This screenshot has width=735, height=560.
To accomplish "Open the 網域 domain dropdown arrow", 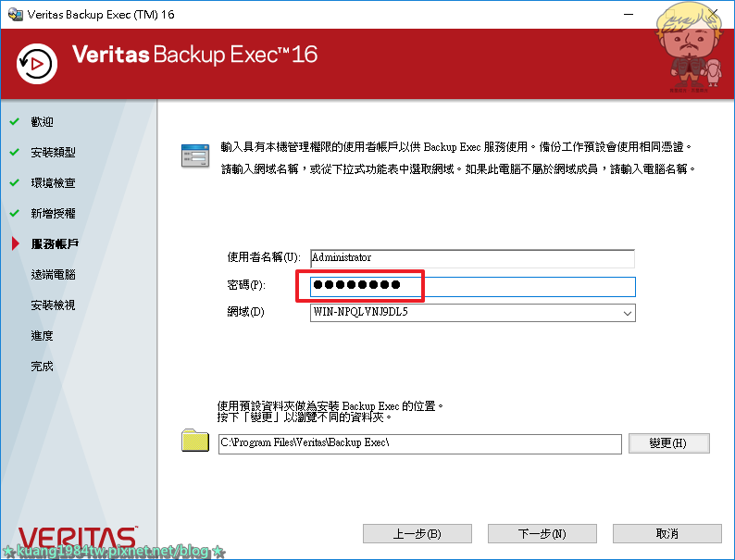I will click(x=628, y=313).
